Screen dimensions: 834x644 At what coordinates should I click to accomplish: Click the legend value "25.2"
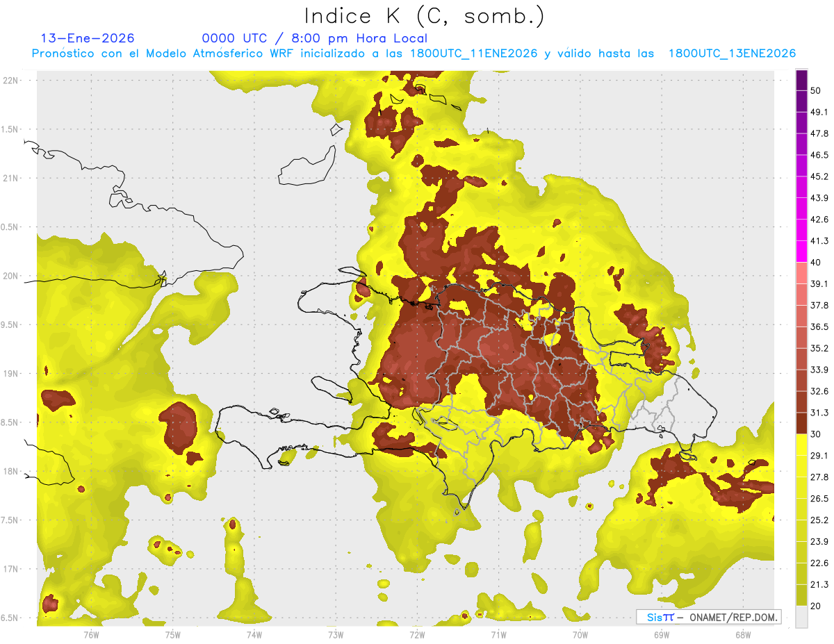(x=819, y=520)
